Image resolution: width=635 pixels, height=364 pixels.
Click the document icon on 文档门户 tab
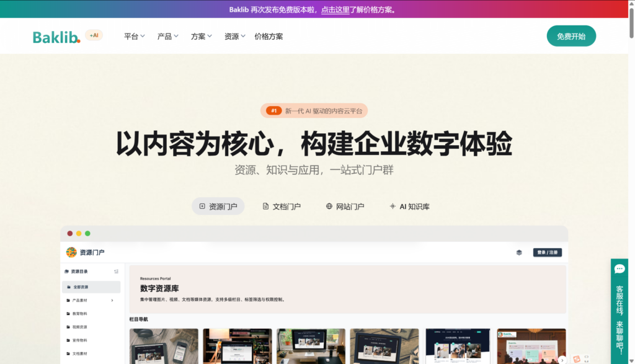pyautogui.click(x=265, y=206)
